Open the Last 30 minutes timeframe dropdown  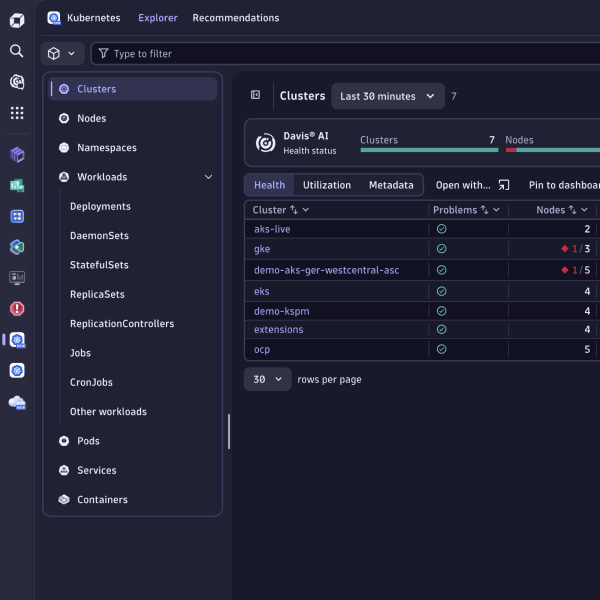click(388, 96)
